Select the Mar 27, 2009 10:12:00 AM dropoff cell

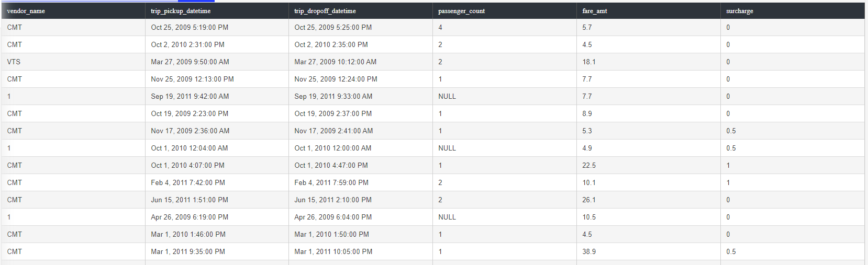pyautogui.click(x=361, y=62)
